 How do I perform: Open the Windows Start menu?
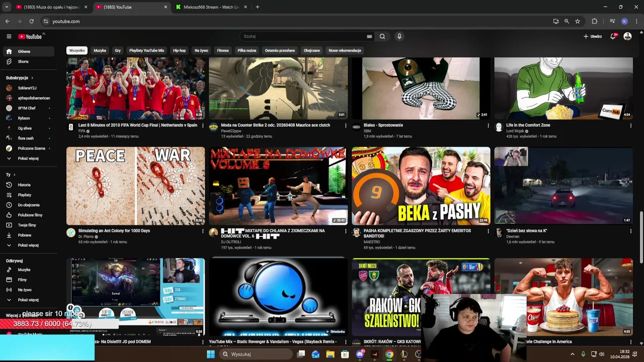click(211, 354)
